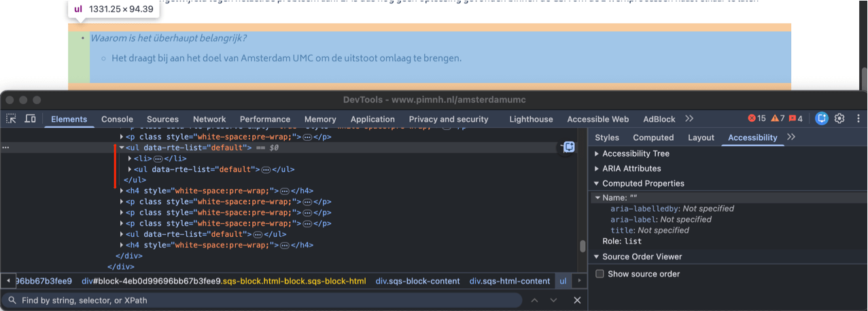
Task: Open the DevTools three-dot customize menu
Action: pos(856,118)
